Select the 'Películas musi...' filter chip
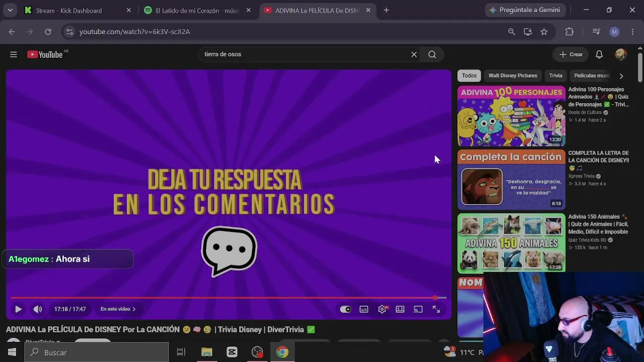 pyautogui.click(x=592, y=75)
